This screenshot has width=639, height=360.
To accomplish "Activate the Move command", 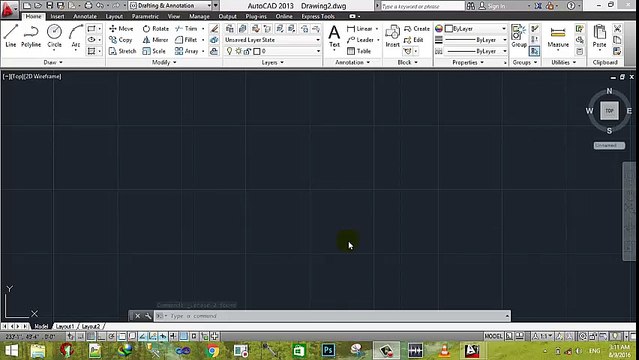I will [x=121, y=29].
